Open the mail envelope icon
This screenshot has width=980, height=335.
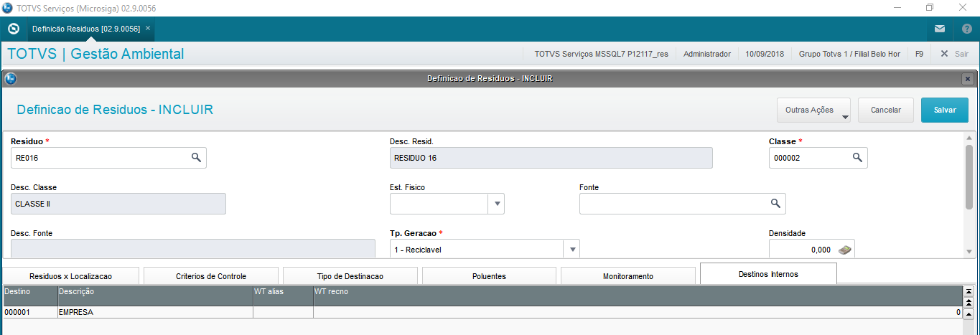click(940, 29)
